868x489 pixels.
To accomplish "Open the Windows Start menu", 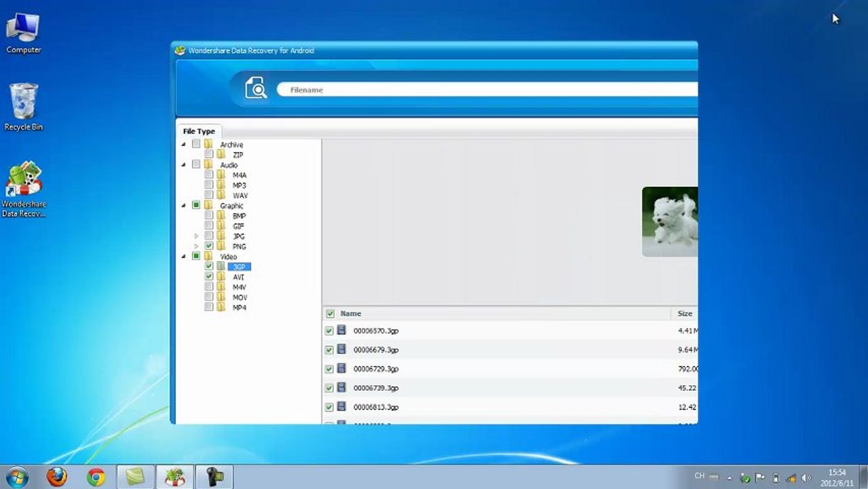I will (16, 477).
